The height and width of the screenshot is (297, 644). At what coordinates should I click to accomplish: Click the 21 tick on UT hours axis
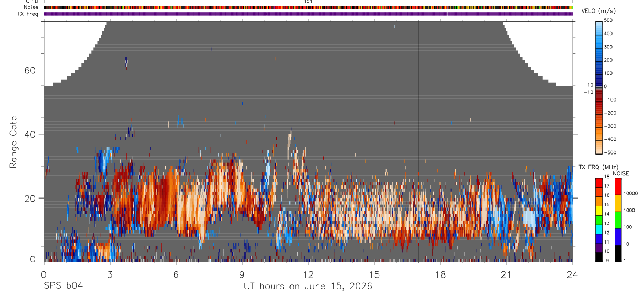coord(507,274)
